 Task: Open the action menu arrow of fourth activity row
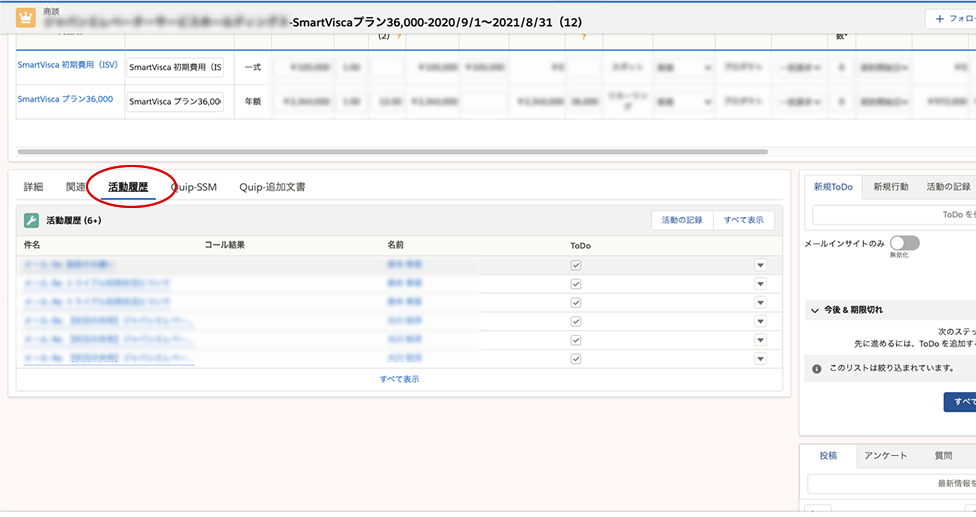click(760, 321)
